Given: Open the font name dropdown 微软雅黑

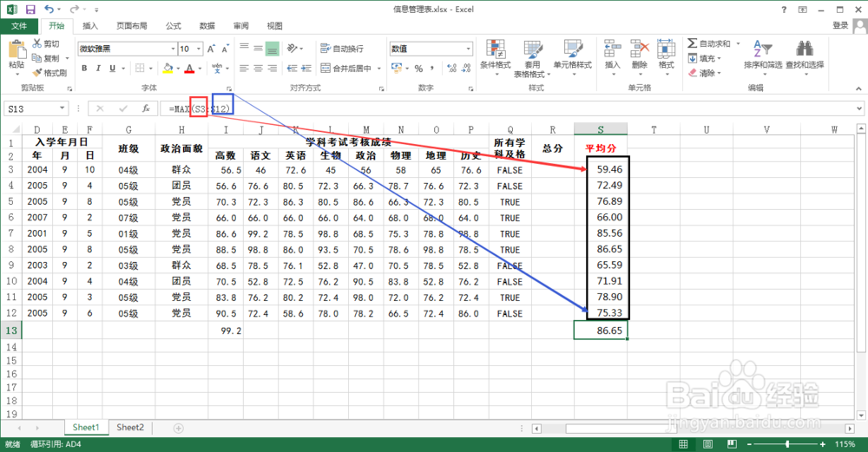Looking at the screenshot, I should (173, 49).
